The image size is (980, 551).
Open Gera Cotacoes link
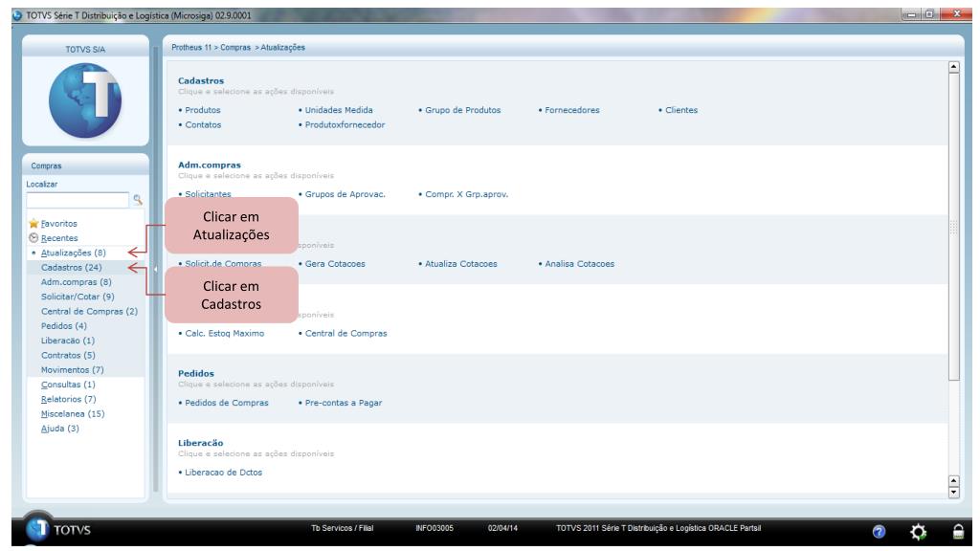(335, 264)
